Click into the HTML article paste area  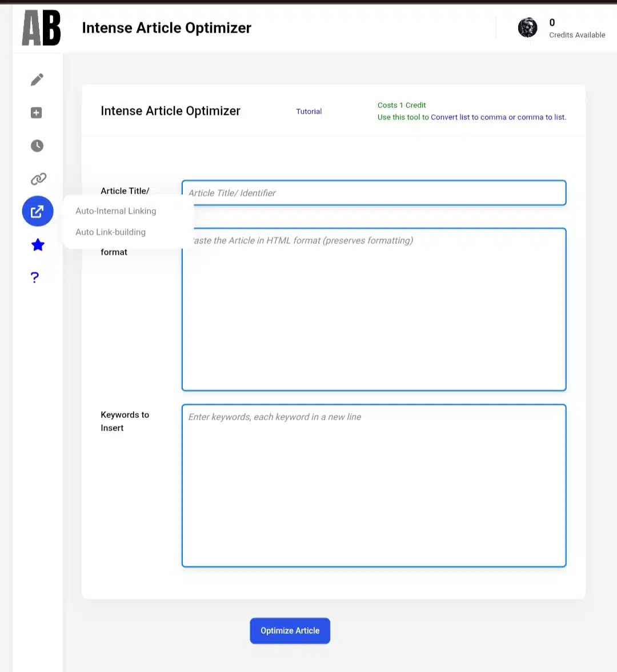(374, 309)
